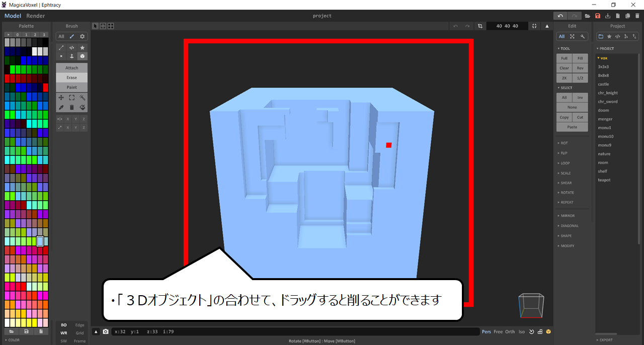Select the box brush mode icon
Image resolution: width=644 pixels, height=345 pixels.
pyautogui.click(x=83, y=56)
